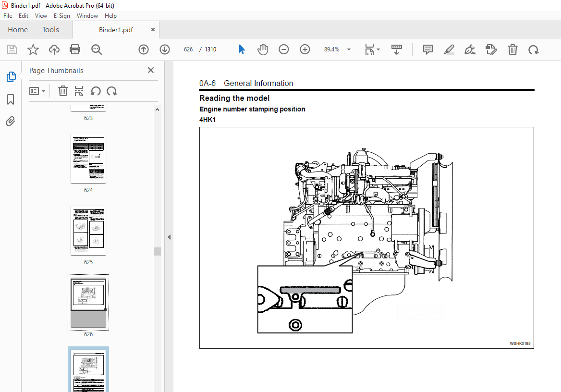561x392 pixels.
Task: Activate the Hand pan tool
Action: tap(263, 49)
